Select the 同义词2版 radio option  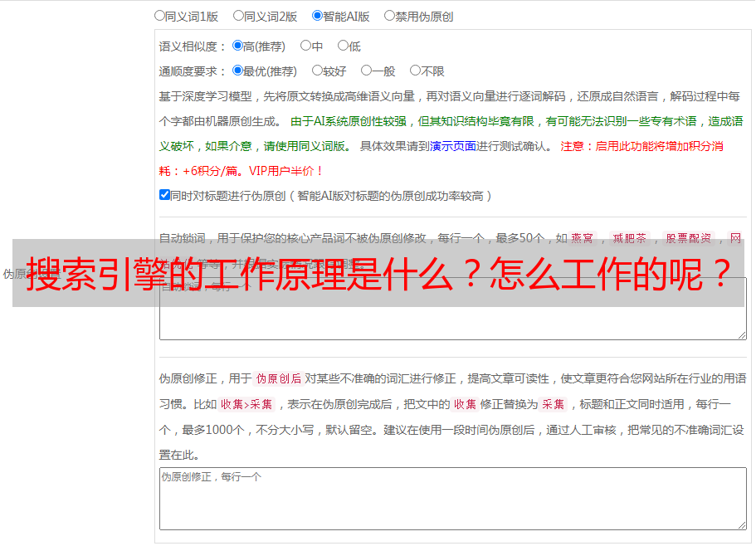(x=238, y=16)
